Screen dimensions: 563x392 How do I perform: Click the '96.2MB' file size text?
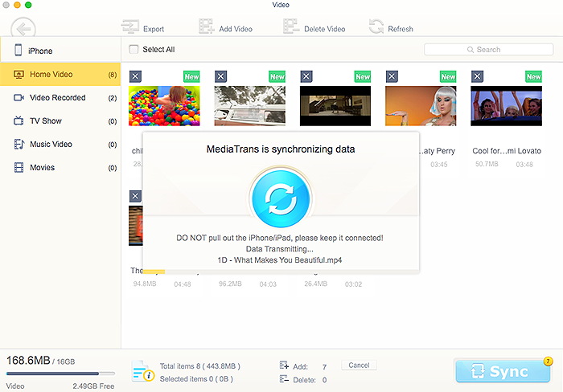click(230, 284)
